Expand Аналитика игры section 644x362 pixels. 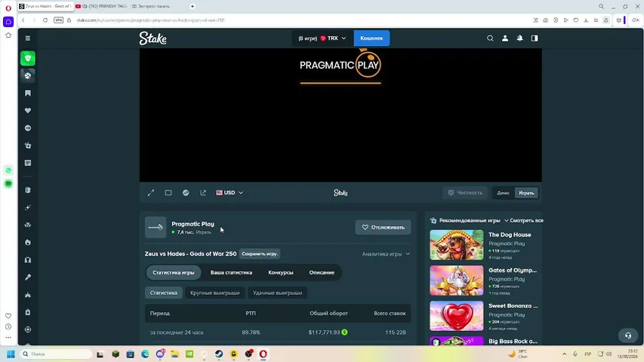(x=386, y=253)
